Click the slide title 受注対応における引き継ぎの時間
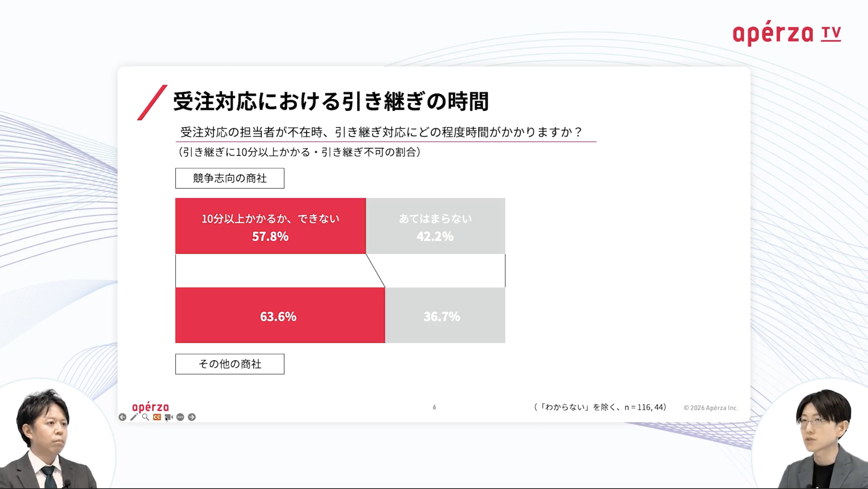 point(331,102)
